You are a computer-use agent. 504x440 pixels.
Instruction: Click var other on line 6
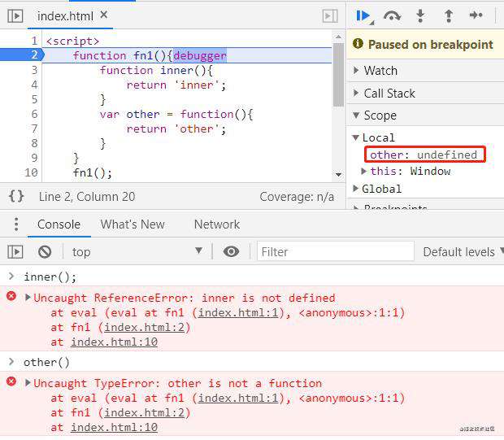(x=129, y=114)
